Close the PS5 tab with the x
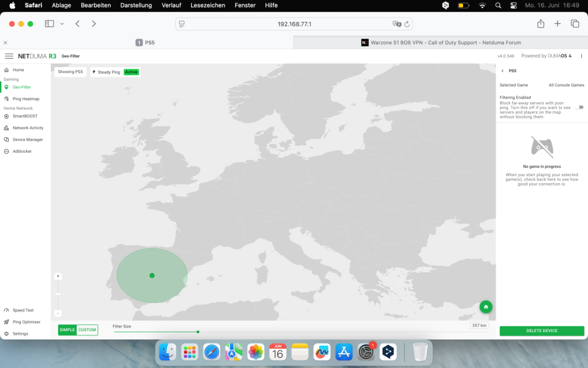The width and height of the screenshot is (588, 368). click(5, 43)
